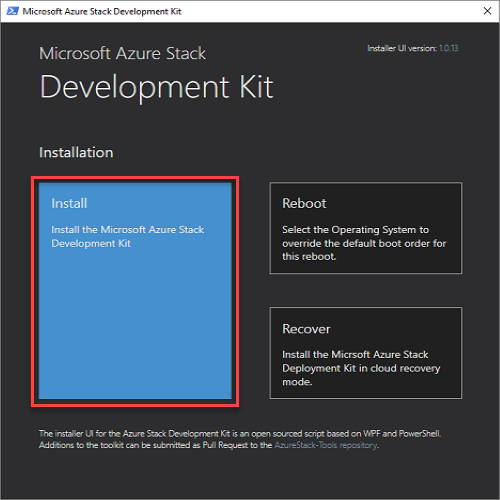Image resolution: width=500 pixels, height=500 pixels.
Task: Click the 'Development Kit' large heading
Action: click(x=156, y=87)
